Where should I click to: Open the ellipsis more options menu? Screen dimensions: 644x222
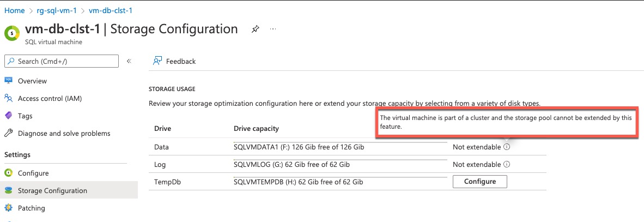click(x=273, y=29)
